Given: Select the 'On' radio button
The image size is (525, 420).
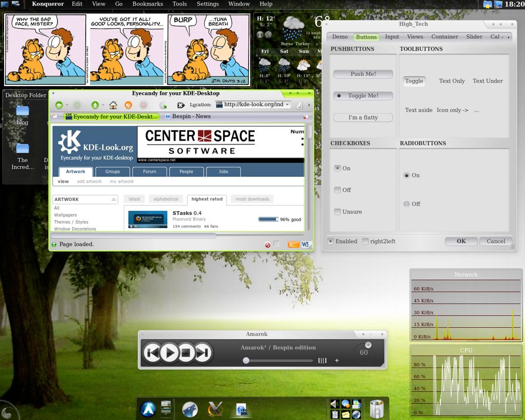Looking at the screenshot, I should click(407, 175).
